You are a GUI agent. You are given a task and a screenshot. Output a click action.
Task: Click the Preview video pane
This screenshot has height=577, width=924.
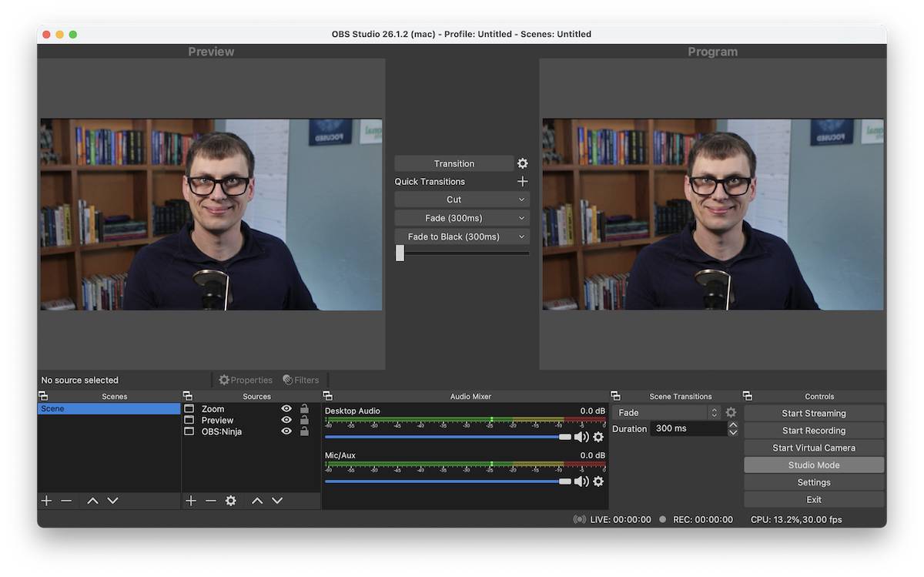pos(211,214)
